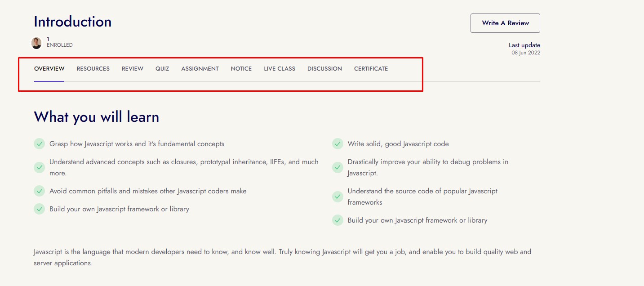Click the 'What you will learn' heading
This screenshot has width=644, height=286.
tap(97, 117)
